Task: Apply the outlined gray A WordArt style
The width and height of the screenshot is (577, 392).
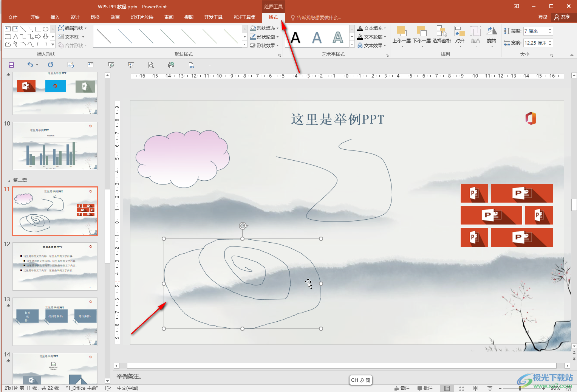Action: pyautogui.click(x=338, y=37)
